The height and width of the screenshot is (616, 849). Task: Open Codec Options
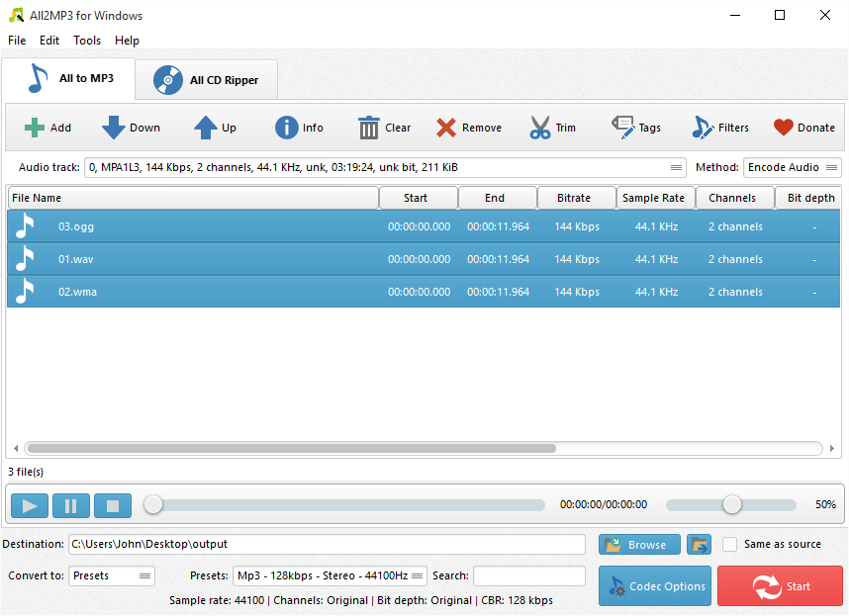coord(655,586)
